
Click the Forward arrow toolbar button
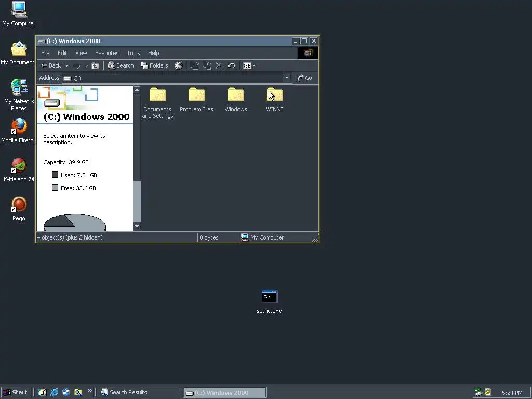click(x=77, y=66)
